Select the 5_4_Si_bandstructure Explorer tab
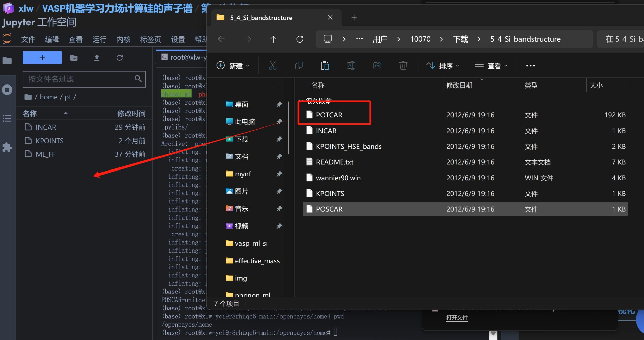644x340 pixels. click(x=262, y=18)
